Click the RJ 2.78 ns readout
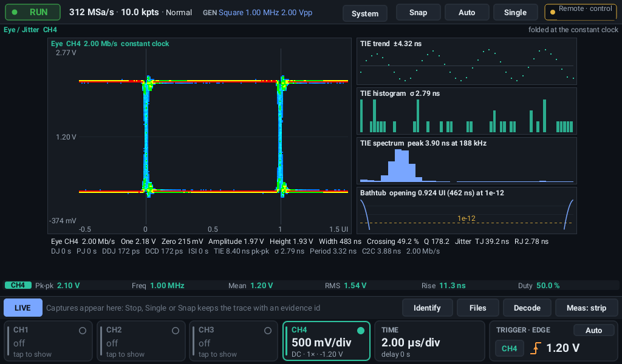The image size is (622, 364). coord(531,241)
